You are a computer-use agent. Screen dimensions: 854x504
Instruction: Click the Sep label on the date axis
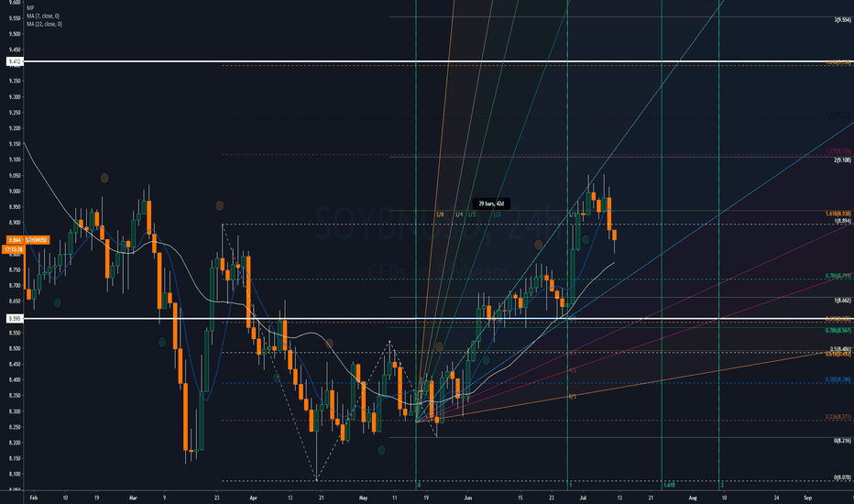[807, 498]
